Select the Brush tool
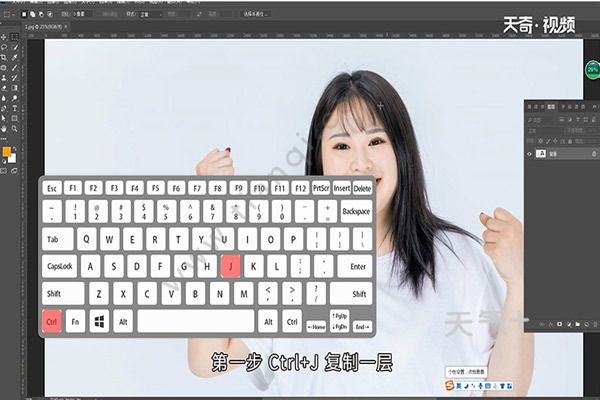 pos(15,68)
